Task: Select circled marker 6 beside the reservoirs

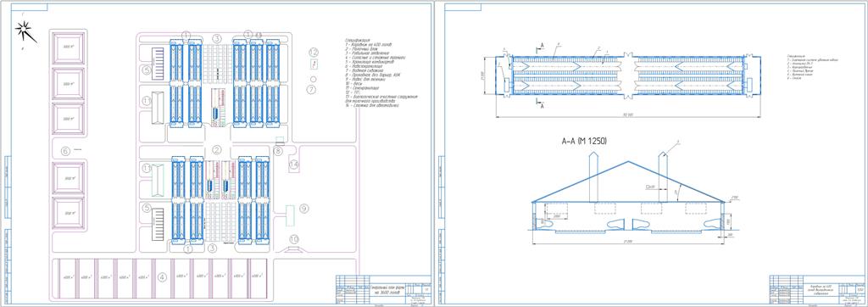Action: (x=64, y=151)
